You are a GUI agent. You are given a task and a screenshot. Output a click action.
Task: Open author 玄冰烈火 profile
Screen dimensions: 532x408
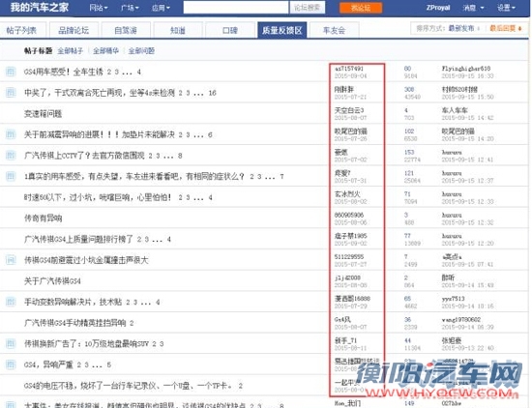(x=347, y=194)
